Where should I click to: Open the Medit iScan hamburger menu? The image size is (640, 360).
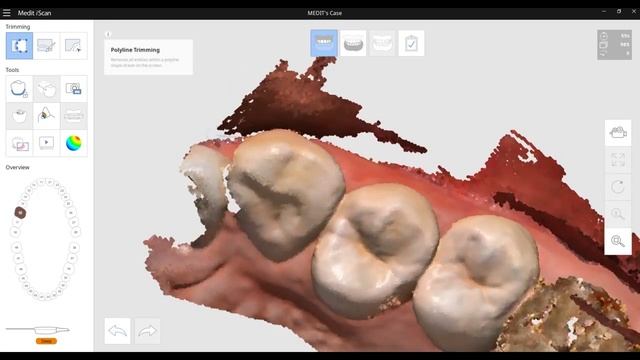click(x=7, y=13)
